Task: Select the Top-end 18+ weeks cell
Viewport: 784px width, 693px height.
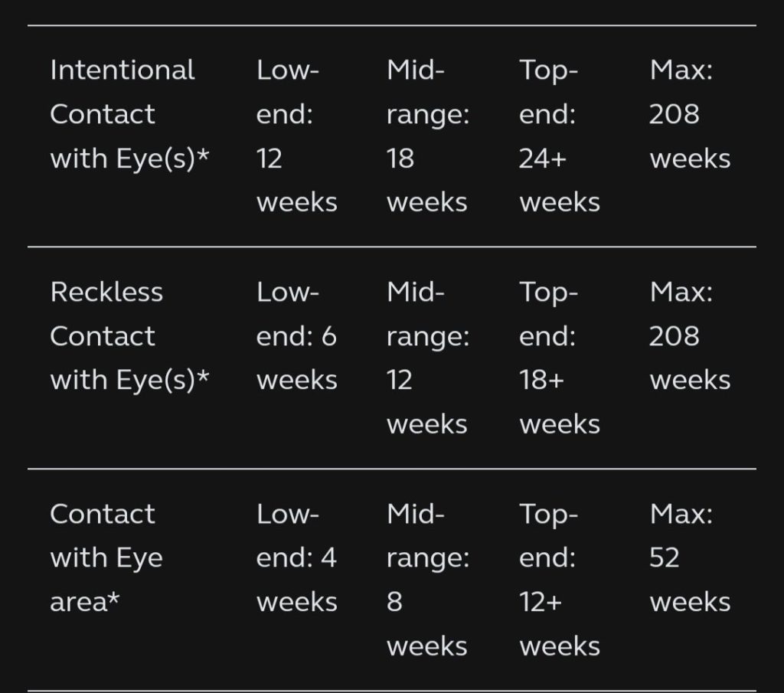Action: pyautogui.click(x=559, y=358)
